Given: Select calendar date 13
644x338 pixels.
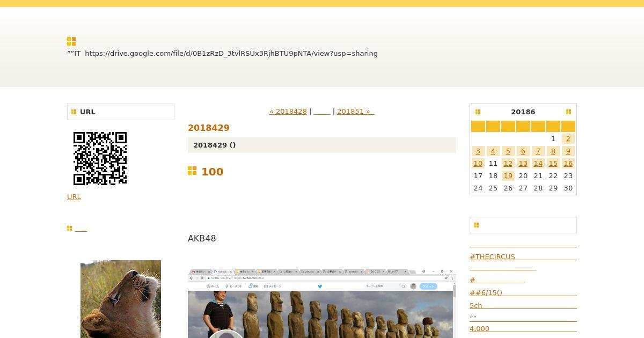Looking at the screenshot, I should tap(523, 164).
